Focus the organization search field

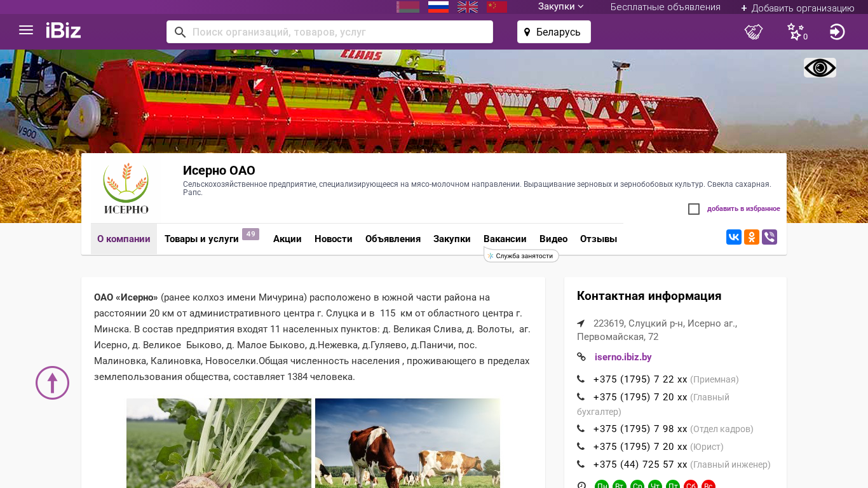(x=330, y=32)
